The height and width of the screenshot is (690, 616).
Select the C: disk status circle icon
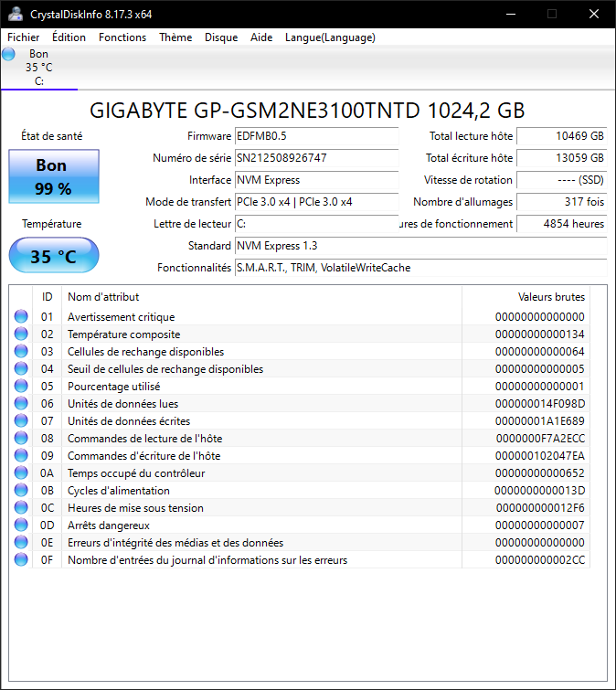[x=8, y=54]
